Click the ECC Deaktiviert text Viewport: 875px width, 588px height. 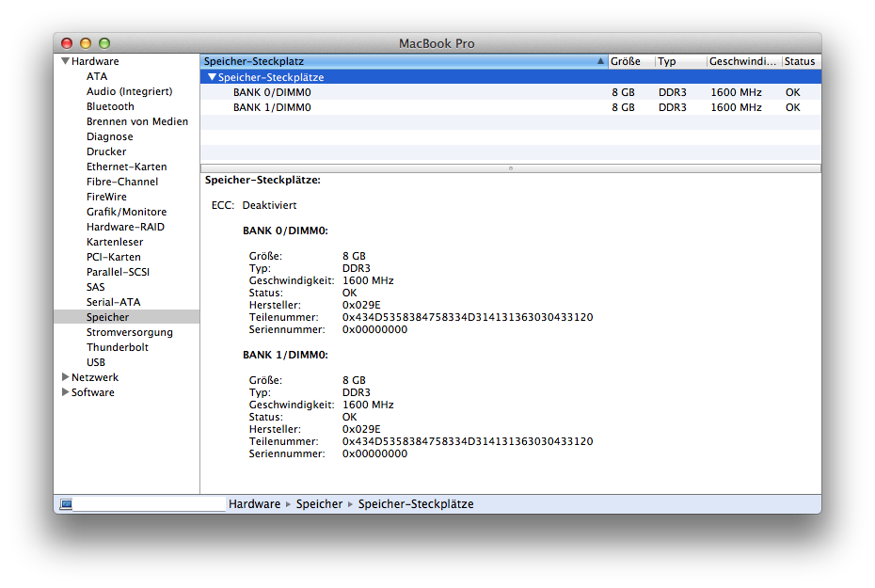[269, 205]
